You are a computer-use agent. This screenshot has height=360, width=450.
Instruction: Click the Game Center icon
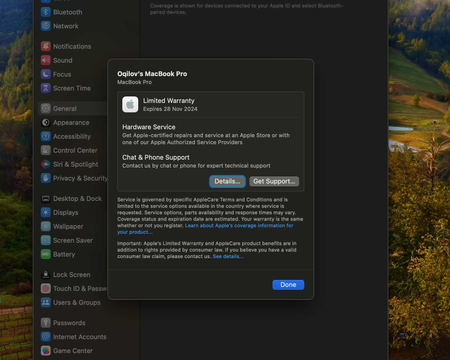(x=46, y=351)
